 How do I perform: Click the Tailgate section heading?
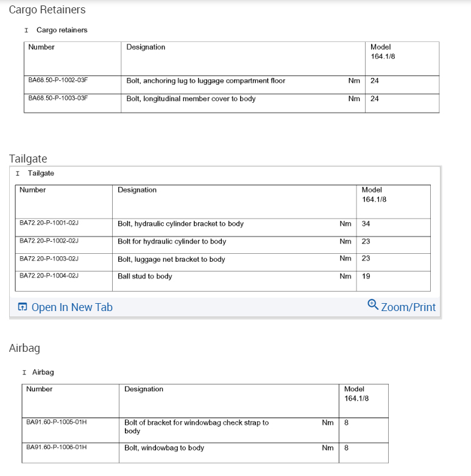coord(28,159)
